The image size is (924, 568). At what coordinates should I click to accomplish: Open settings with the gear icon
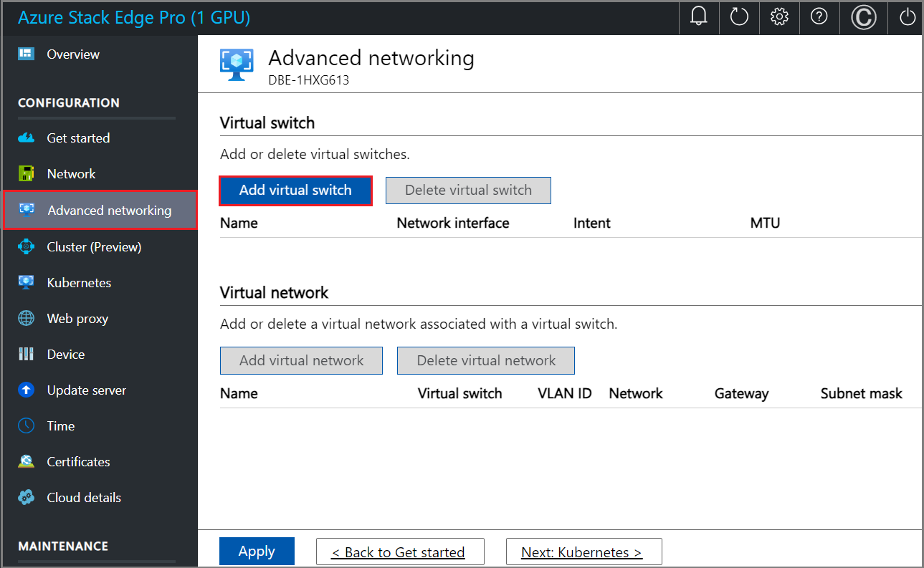tap(779, 17)
